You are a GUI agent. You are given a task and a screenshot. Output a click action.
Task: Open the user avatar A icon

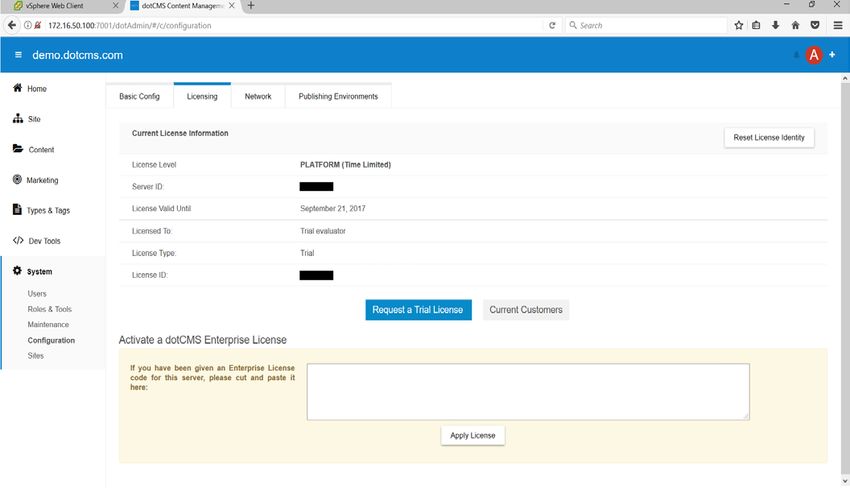click(814, 55)
